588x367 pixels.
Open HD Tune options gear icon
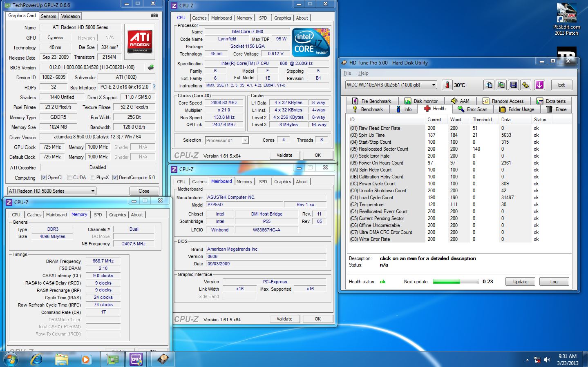(x=525, y=85)
